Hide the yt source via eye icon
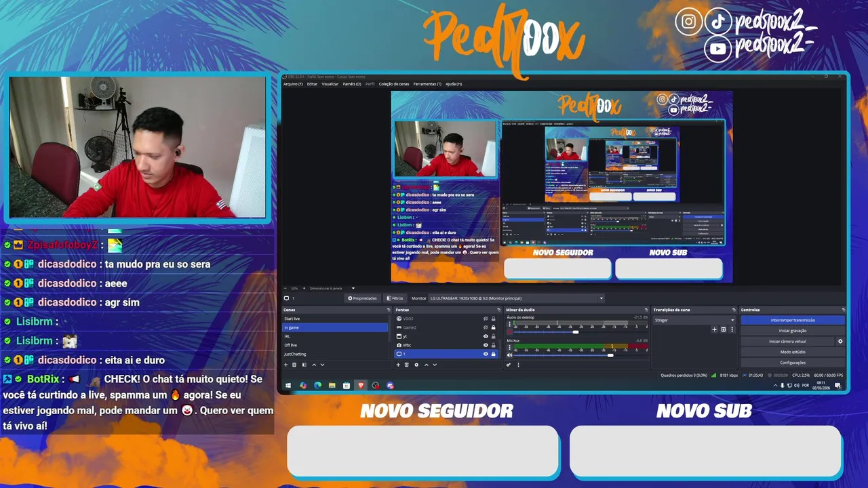868x488 pixels. point(486,336)
